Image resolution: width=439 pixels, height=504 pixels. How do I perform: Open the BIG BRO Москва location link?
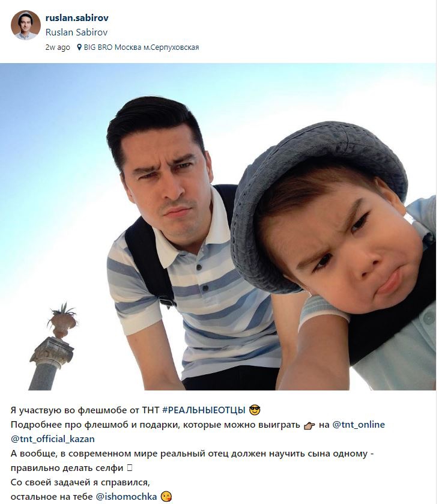141,47
